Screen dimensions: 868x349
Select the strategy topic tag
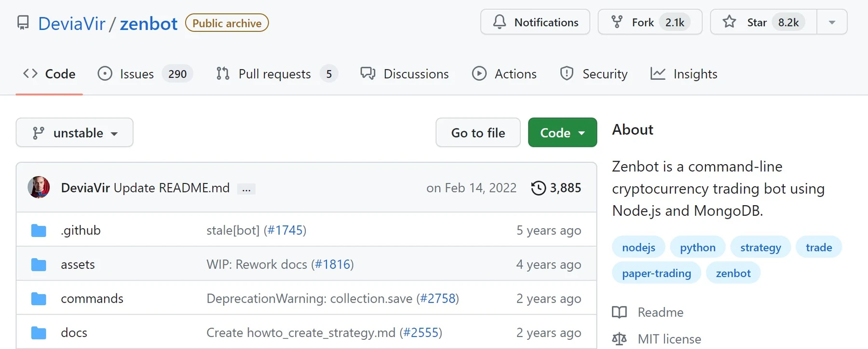(x=760, y=247)
